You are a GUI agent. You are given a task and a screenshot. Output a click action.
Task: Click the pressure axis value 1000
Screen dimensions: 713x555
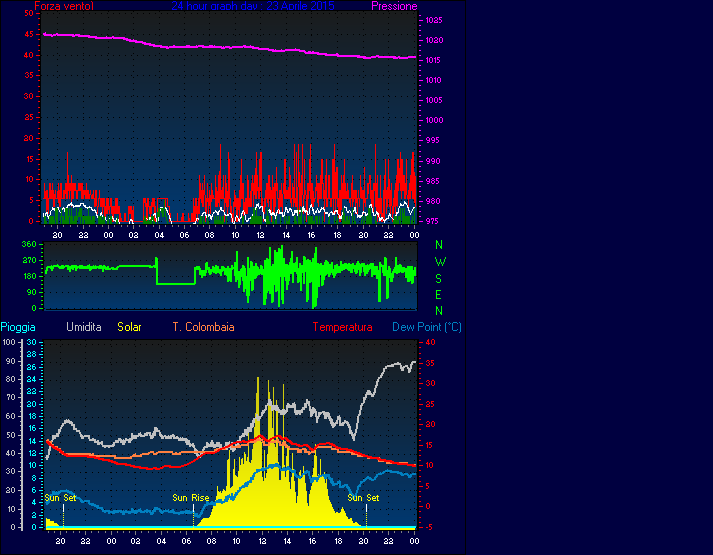coord(434,120)
